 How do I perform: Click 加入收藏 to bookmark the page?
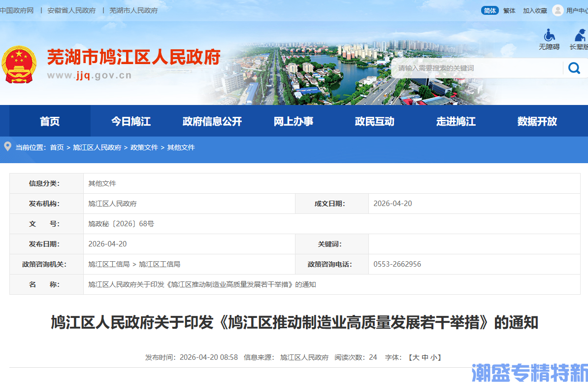(535, 10)
